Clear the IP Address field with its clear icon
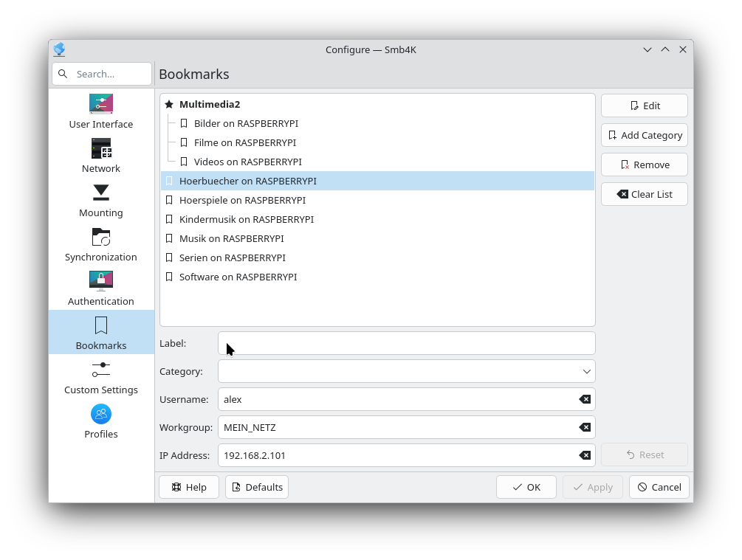Viewport: 742px width, 560px height. [585, 455]
